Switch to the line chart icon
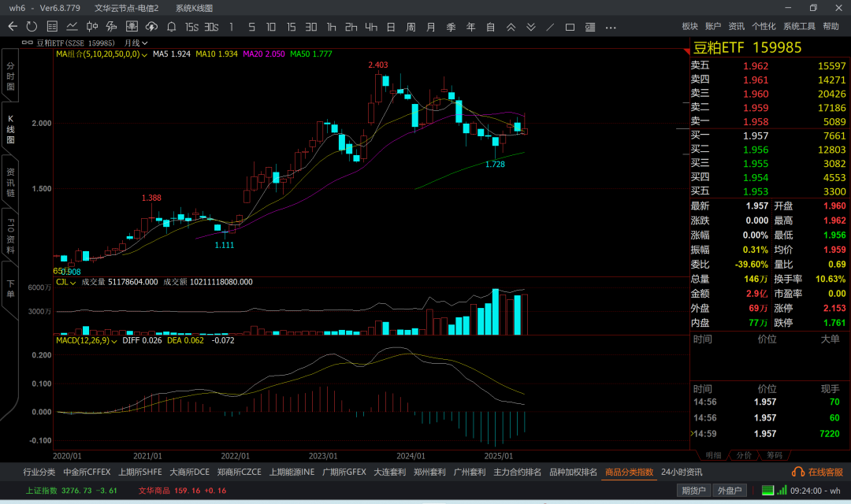851x504 pixels. pos(72,27)
